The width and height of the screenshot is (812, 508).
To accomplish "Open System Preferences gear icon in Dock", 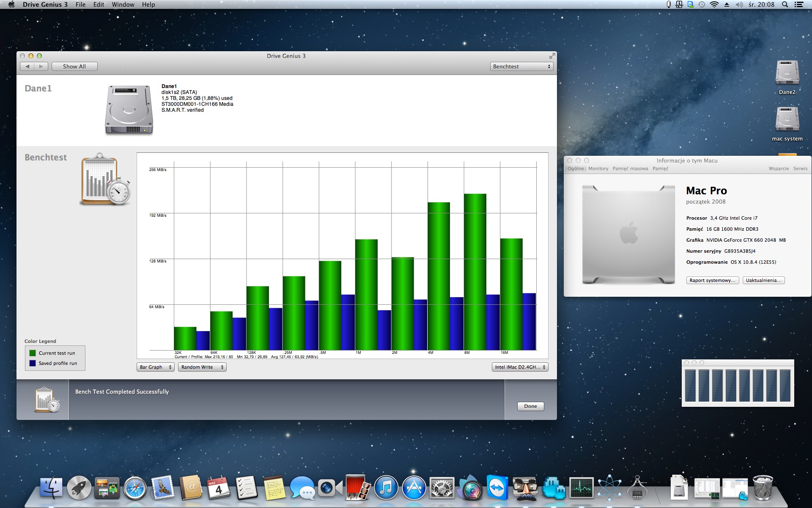I will (x=442, y=488).
